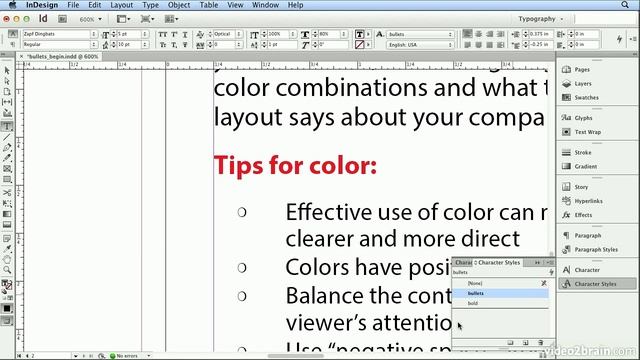Enable Align Left paragraph alignment
Screen dimensions: 640x360
(x=467, y=34)
